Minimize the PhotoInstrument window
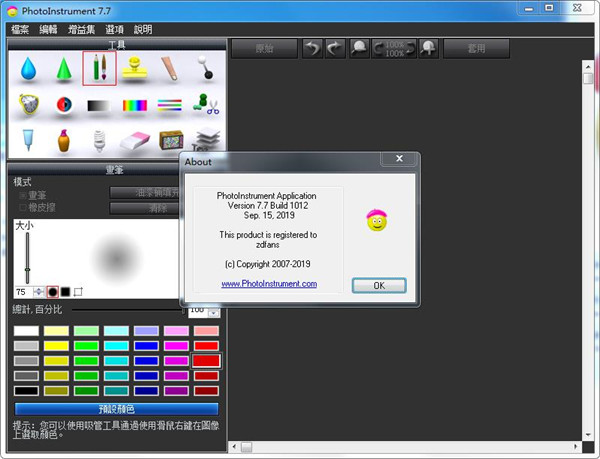This screenshot has width=600, height=459. (x=529, y=8)
